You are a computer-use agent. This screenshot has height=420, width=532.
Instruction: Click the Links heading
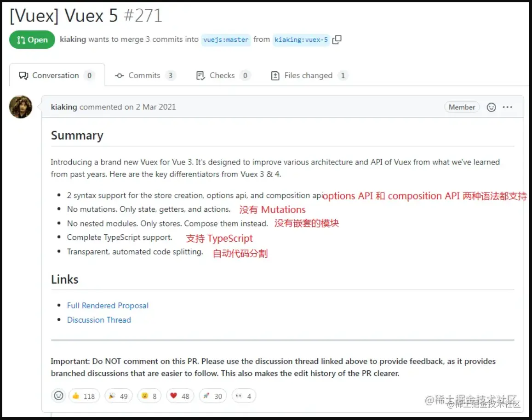(64, 279)
